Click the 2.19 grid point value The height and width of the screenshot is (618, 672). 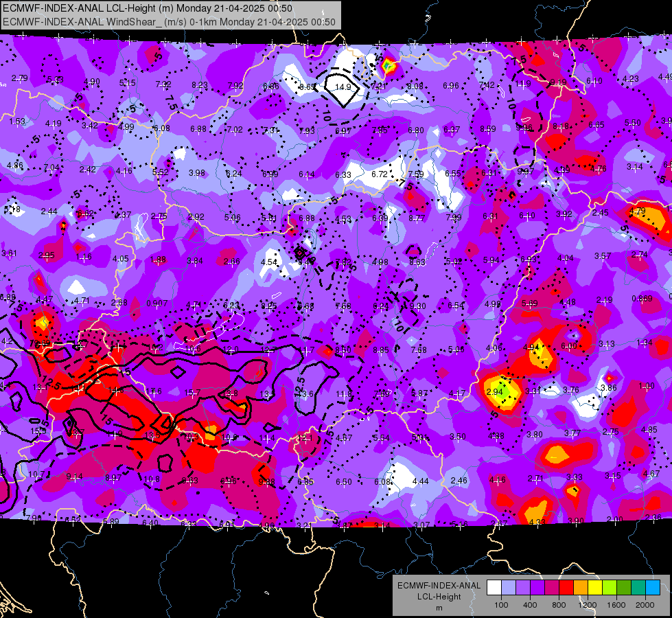tap(604, 300)
